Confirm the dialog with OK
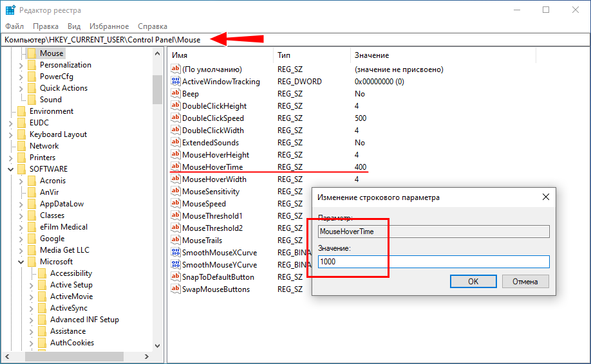This screenshot has width=591, height=364. 473,281
